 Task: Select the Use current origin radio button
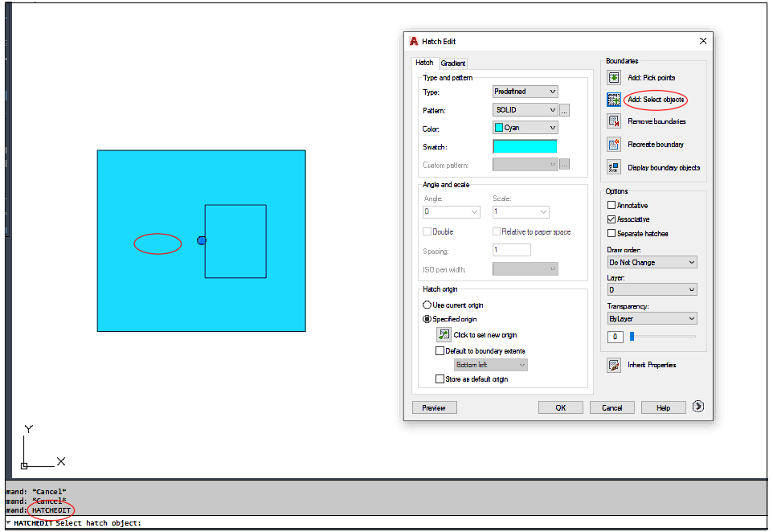pyautogui.click(x=427, y=305)
